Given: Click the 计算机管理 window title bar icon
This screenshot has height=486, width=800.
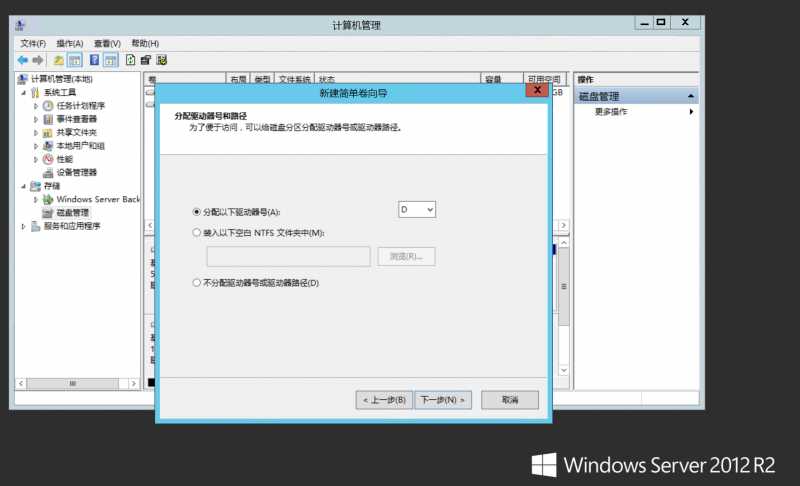Looking at the screenshot, I should pyautogui.click(x=20, y=24).
